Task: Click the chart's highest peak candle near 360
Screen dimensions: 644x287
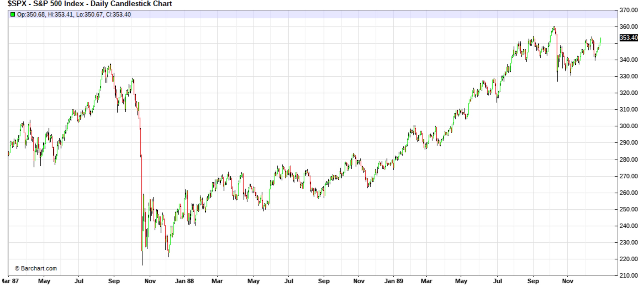Action: (554, 28)
